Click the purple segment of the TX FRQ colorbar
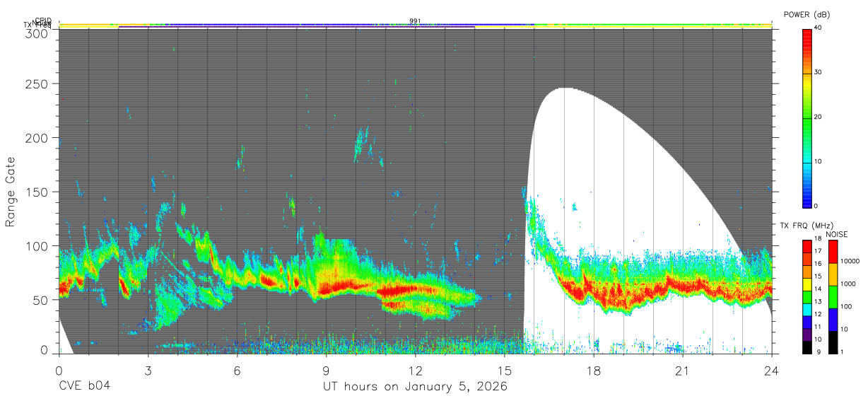This screenshot has width=868, height=401. (807, 335)
